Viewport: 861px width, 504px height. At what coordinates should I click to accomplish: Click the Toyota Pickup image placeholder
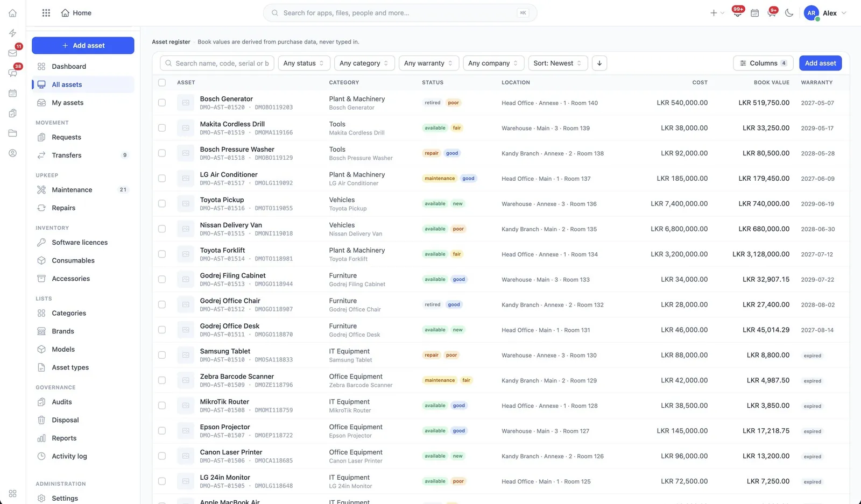tap(186, 204)
